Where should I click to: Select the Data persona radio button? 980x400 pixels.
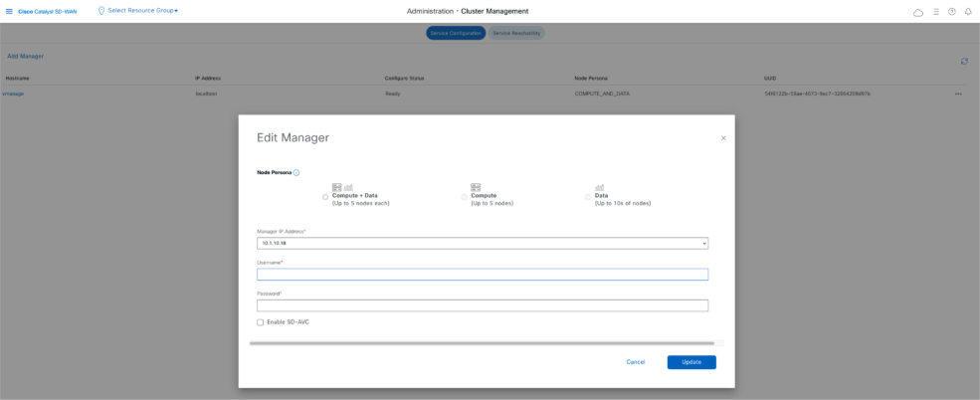tap(588, 197)
